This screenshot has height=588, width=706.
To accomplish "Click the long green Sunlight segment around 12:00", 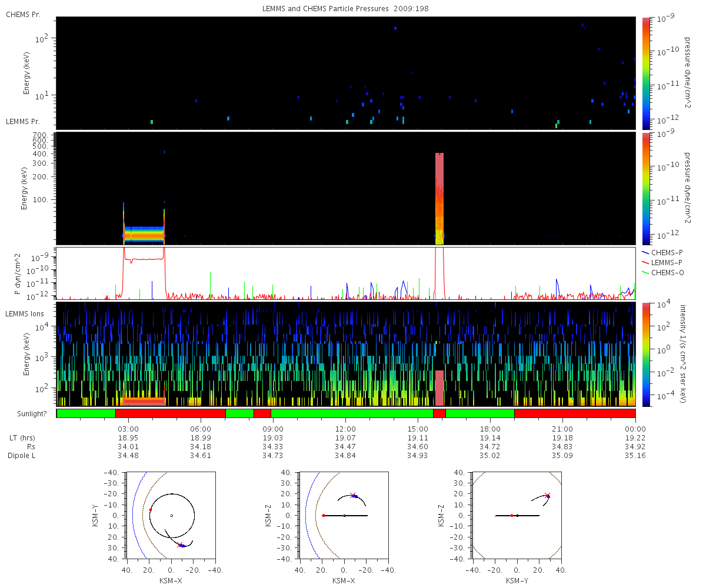I will (x=352, y=413).
